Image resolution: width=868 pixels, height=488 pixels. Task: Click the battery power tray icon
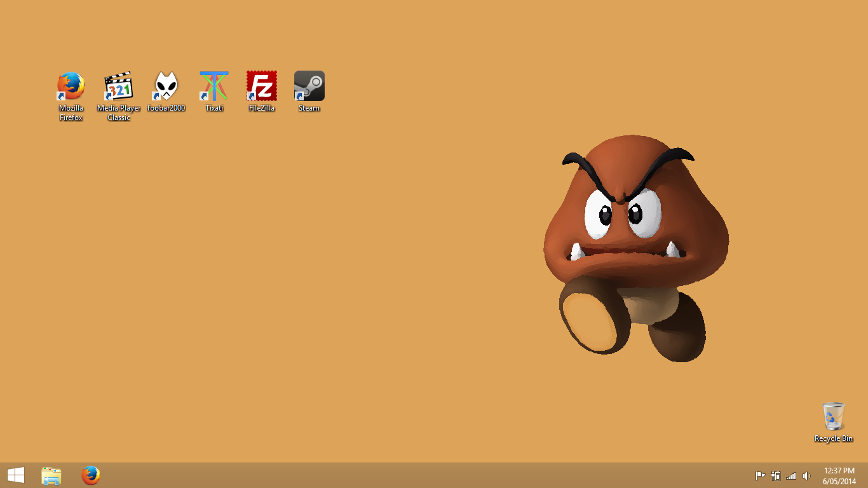[776, 476]
